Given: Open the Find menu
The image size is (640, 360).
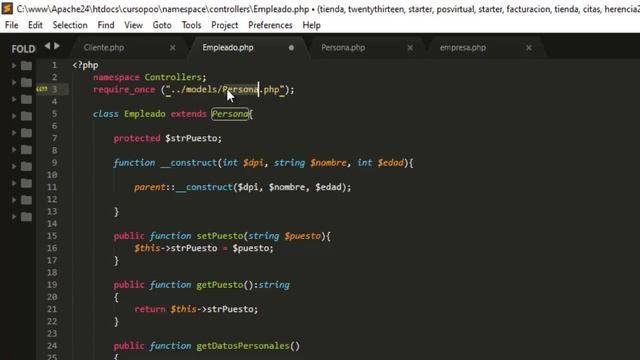Looking at the screenshot, I should click(106, 25).
